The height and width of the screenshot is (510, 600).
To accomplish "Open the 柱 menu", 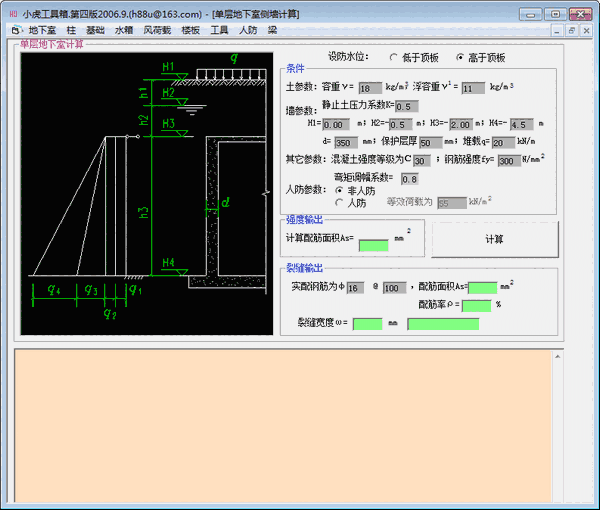I will [x=71, y=31].
